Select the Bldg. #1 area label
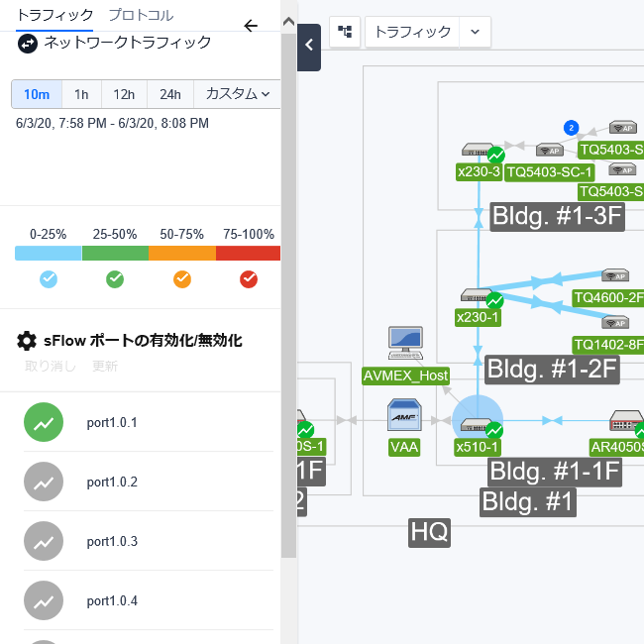Viewport: 644px width, 644px height. [528, 502]
